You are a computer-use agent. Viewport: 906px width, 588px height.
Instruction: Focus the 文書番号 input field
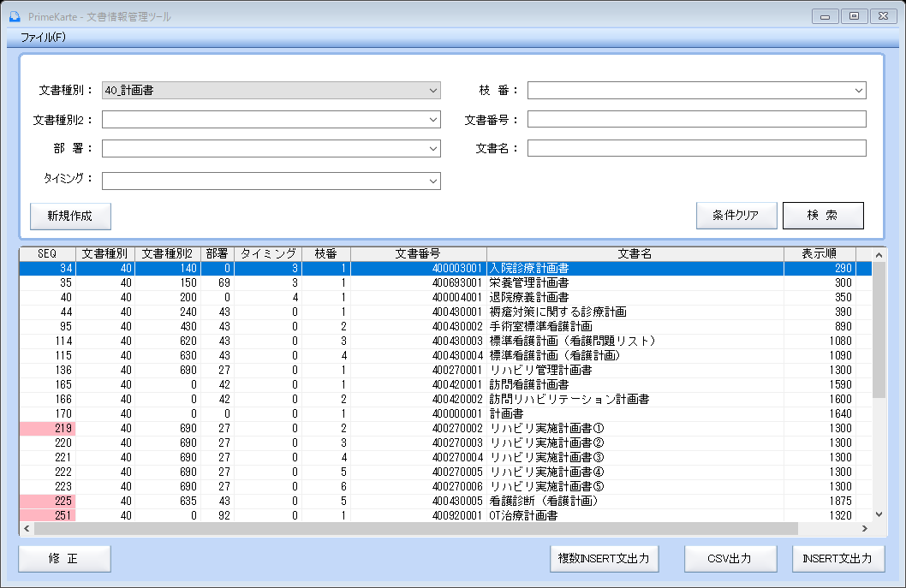697,119
